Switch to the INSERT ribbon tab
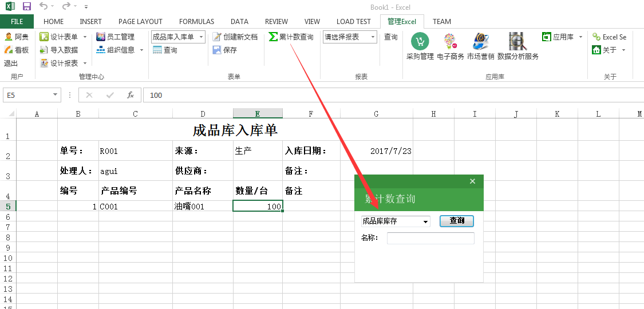Viewport: 644px width, 309px height. pyautogui.click(x=91, y=21)
